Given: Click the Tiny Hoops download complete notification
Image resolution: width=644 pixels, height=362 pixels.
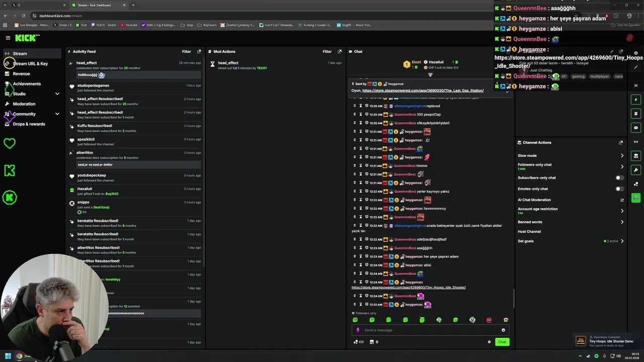Looking at the screenshot, I should pos(607,341).
